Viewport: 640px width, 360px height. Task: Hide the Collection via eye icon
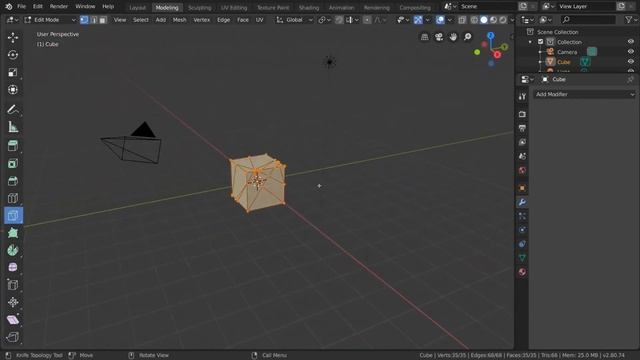point(631,42)
